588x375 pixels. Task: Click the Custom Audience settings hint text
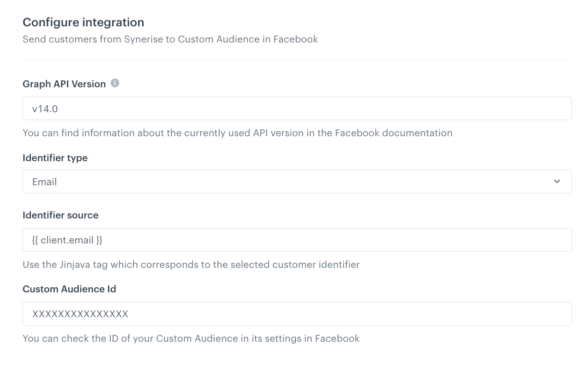191,339
